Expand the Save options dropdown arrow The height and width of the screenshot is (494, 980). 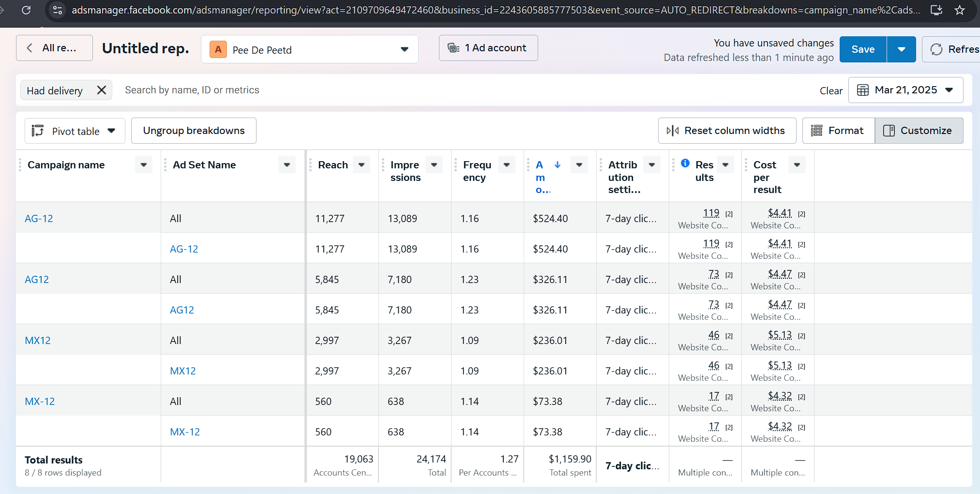(x=901, y=49)
